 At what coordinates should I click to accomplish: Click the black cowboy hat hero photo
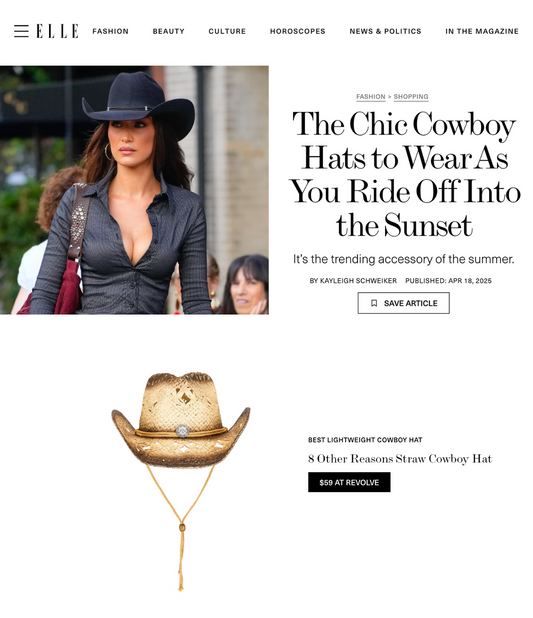tap(134, 190)
